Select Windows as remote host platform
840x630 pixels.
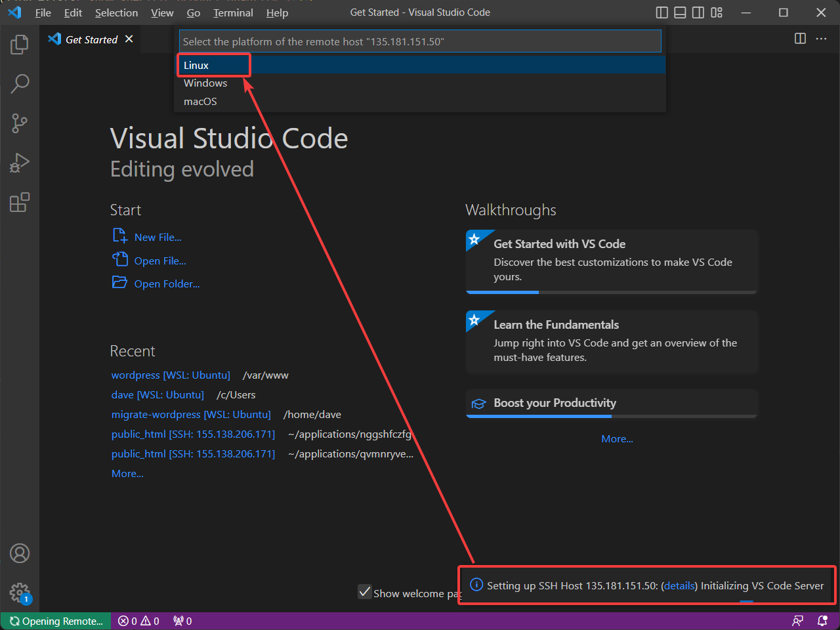point(420,83)
